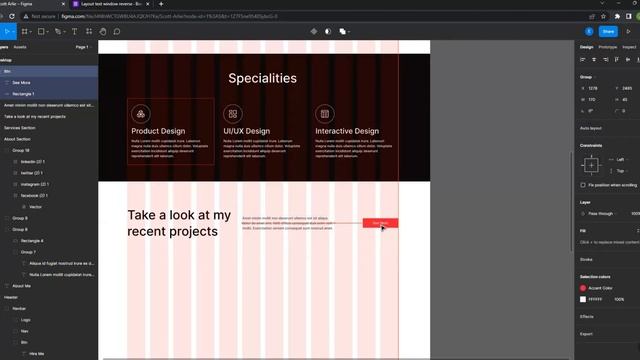The image size is (640, 360).
Task: Open a new browser tab with plus
Action: pyautogui.click(x=161, y=4)
